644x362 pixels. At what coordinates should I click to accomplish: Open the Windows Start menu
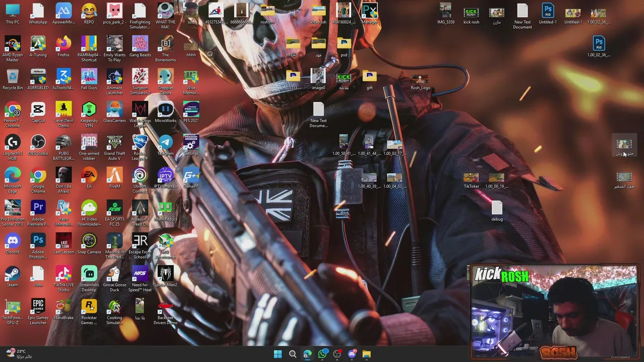pyautogui.click(x=278, y=354)
